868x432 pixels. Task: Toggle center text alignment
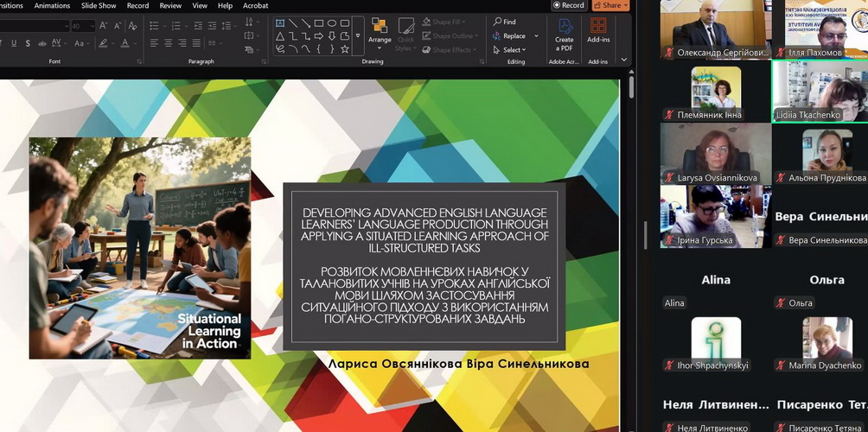(x=168, y=43)
